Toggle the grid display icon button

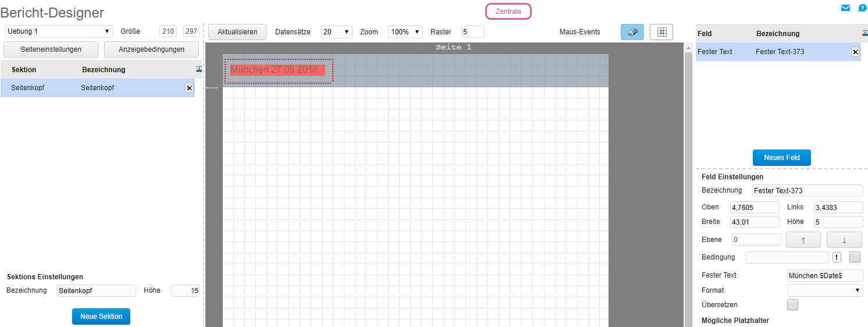point(661,32)
